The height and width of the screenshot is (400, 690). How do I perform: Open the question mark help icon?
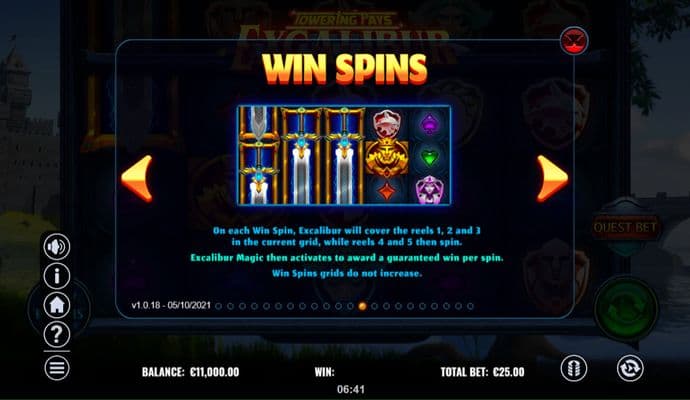(57, 334)
